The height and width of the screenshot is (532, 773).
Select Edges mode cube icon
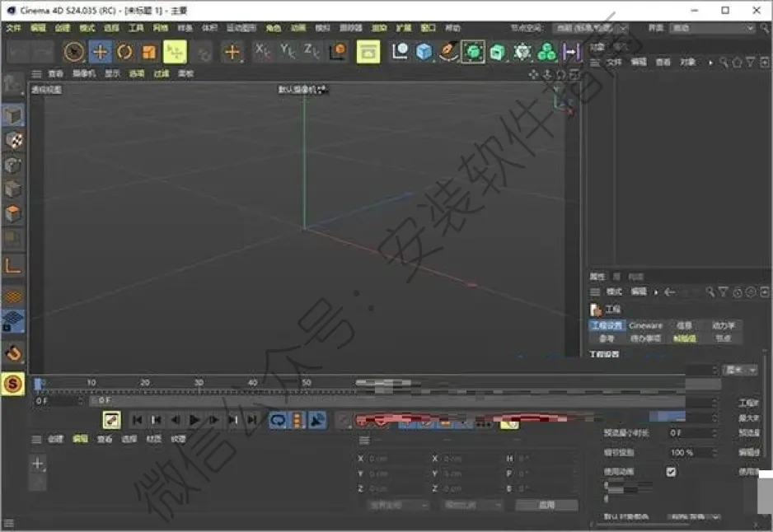coord(13,189)
